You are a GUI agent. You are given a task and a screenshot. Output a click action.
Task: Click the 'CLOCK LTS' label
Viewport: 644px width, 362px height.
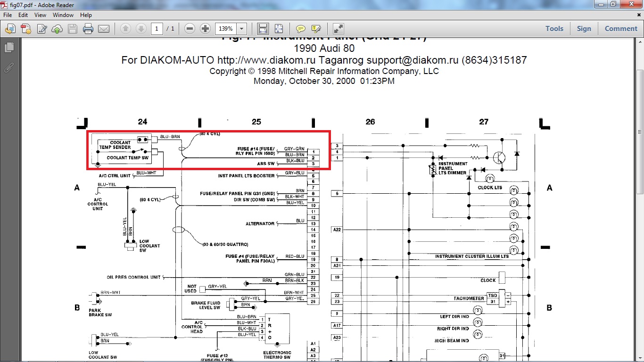point(490,188)
